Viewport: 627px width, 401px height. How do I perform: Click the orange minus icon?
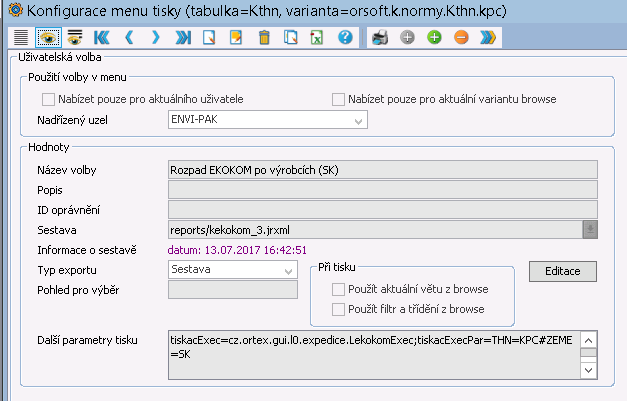[461, 38]
